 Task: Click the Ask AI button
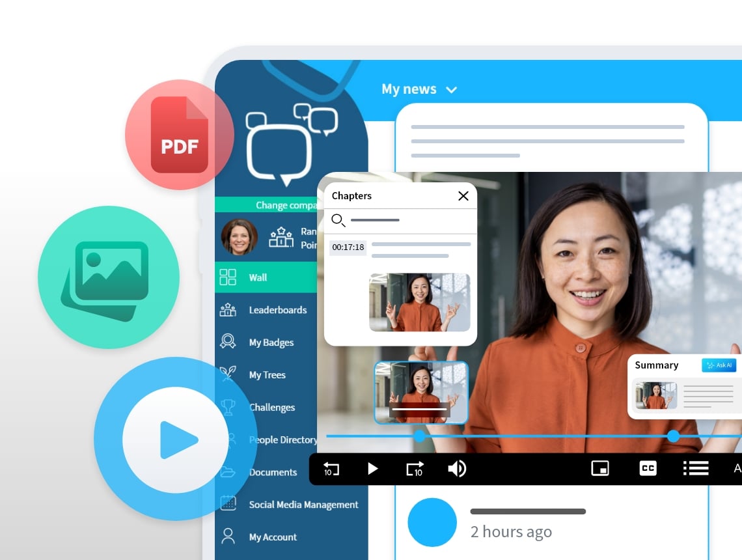pos(719,365)
